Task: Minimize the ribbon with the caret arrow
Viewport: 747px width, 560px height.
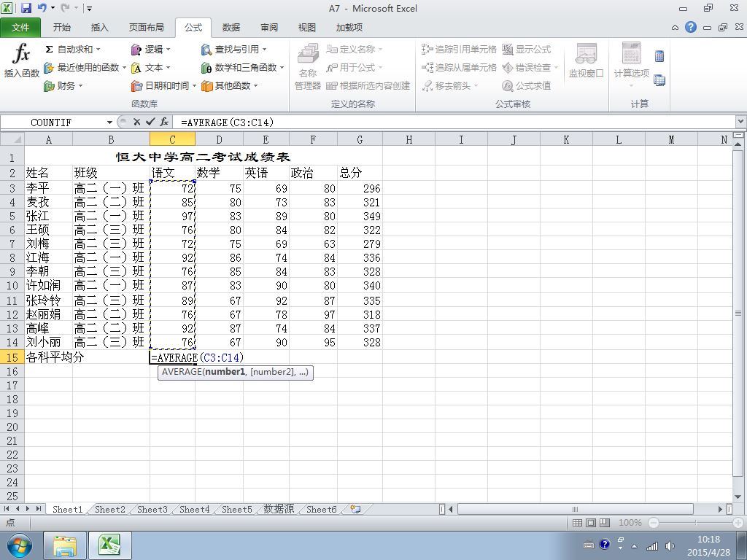Action: [675, 28]
